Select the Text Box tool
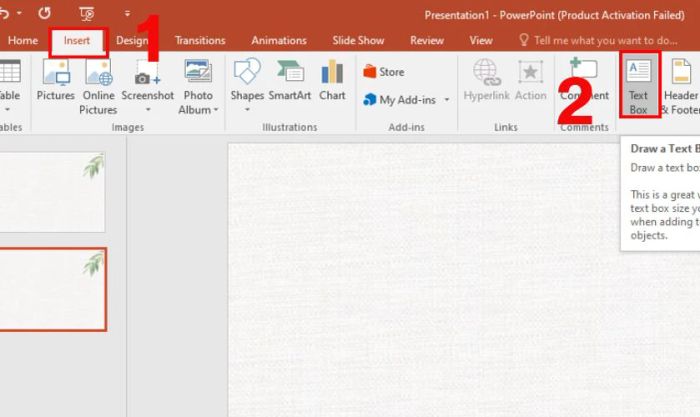Image resolution: width=700 pixels, height=417 pixels. point(639,85)
